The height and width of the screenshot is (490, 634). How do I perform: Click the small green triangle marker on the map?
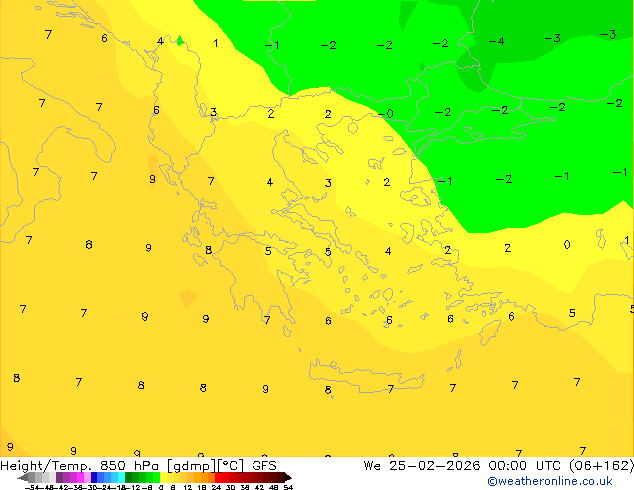tap(180, 40)
